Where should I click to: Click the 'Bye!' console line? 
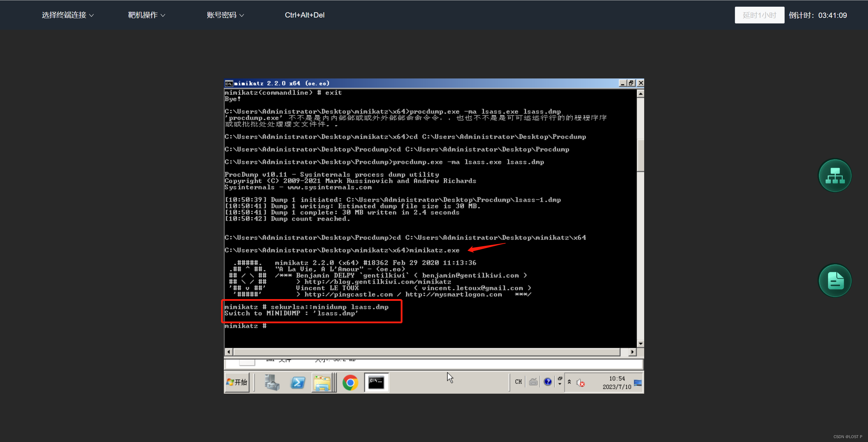233,99
